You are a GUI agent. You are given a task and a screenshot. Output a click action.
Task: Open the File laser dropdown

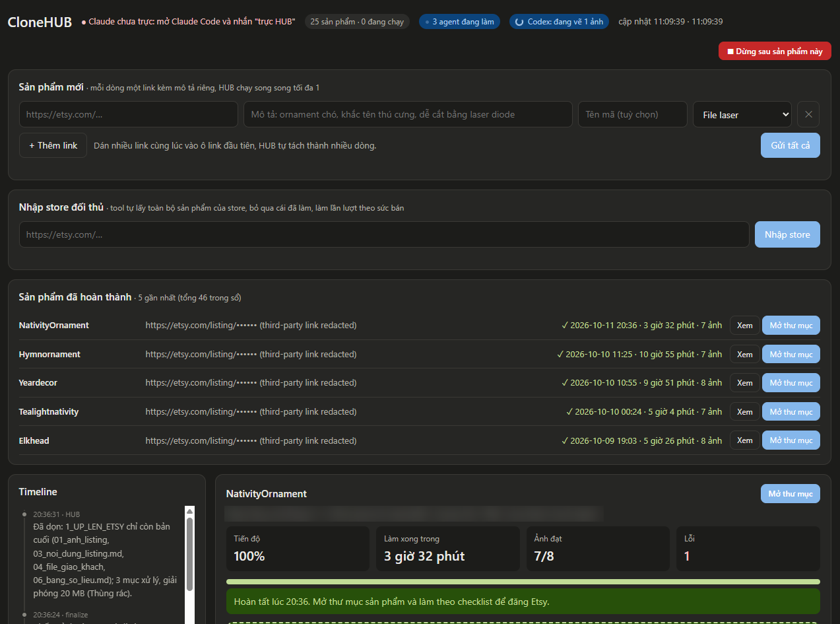(x=742, y=114)
